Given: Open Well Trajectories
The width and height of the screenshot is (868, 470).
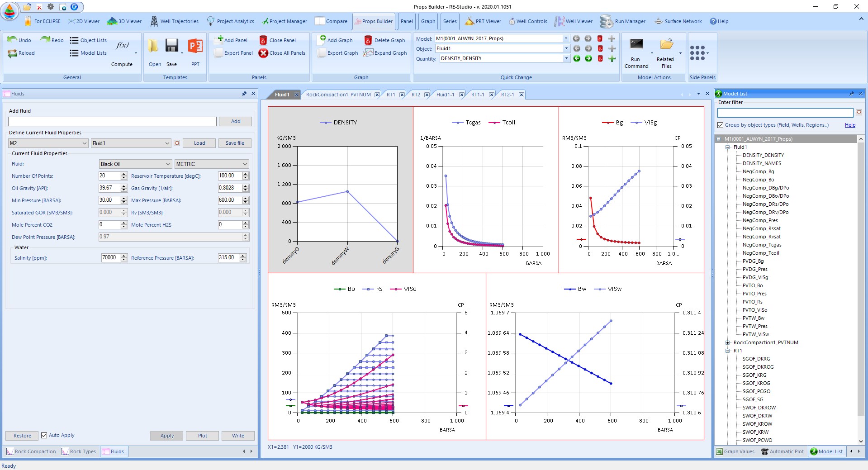Looking at the screenshot, I should [x=174, y=21].
